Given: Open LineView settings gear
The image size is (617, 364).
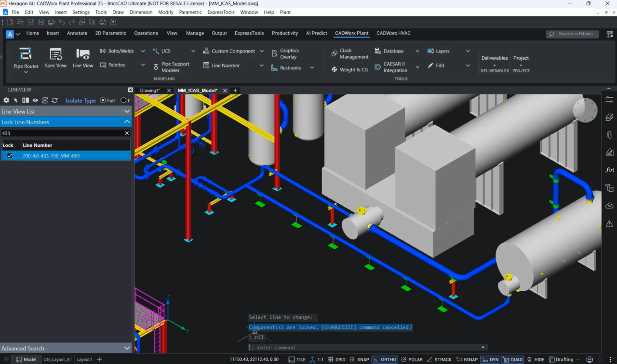Looking at the screenshot, I should pyautogui.click(x=6, y=100).
